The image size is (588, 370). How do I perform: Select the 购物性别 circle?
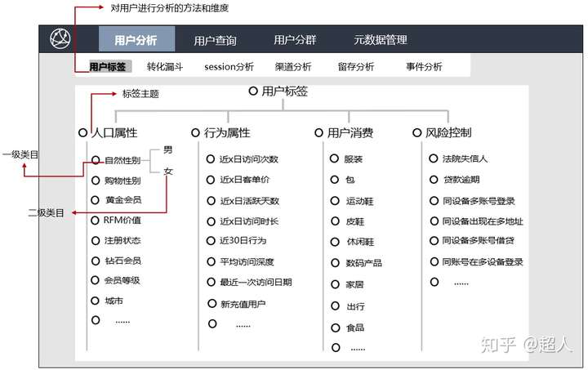(x=96, y=181)
